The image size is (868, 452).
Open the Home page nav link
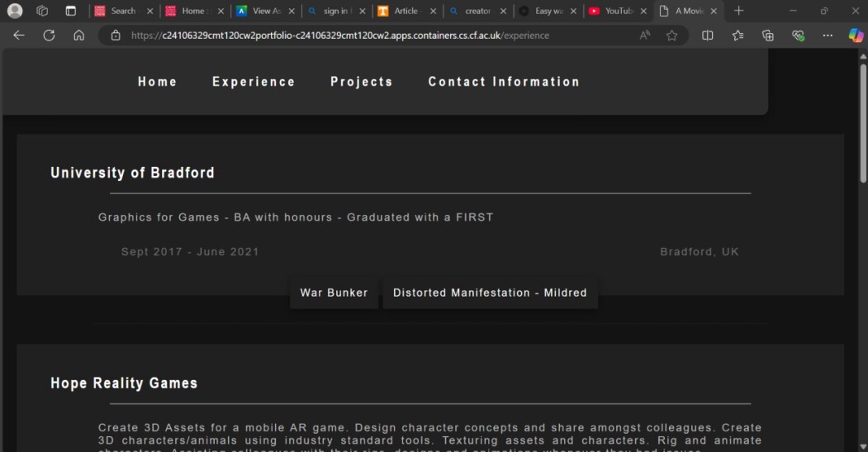pos(158,82)
